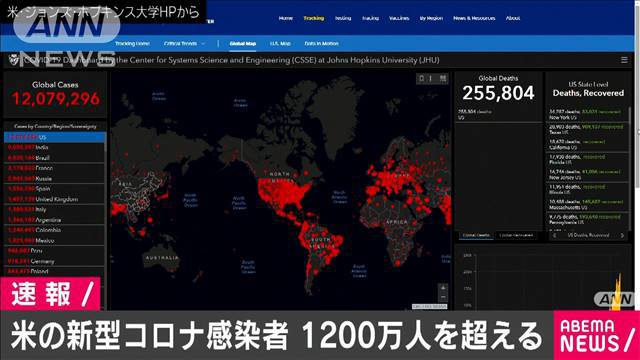Zoom out with the map minus button
Viewport: 640px width, 360px height.
pos(443,298)
